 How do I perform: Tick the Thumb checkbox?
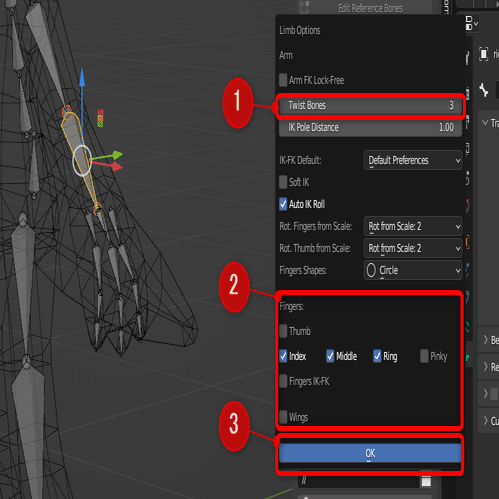coord(283,331)
